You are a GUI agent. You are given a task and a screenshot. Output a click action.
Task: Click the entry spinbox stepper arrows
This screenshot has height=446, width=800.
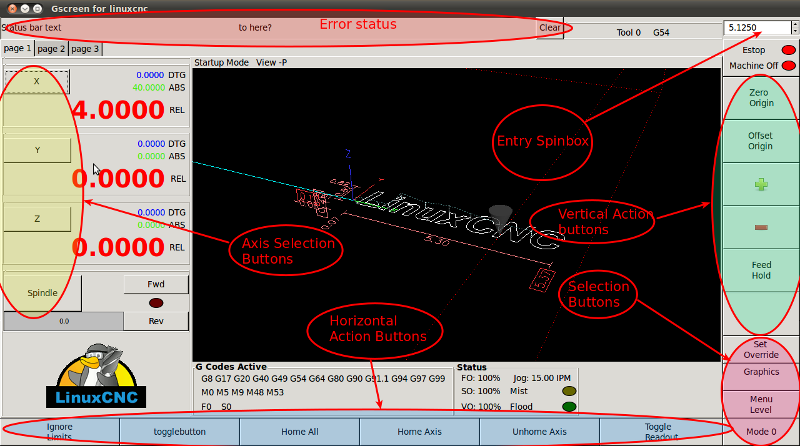tap(794, 28)
